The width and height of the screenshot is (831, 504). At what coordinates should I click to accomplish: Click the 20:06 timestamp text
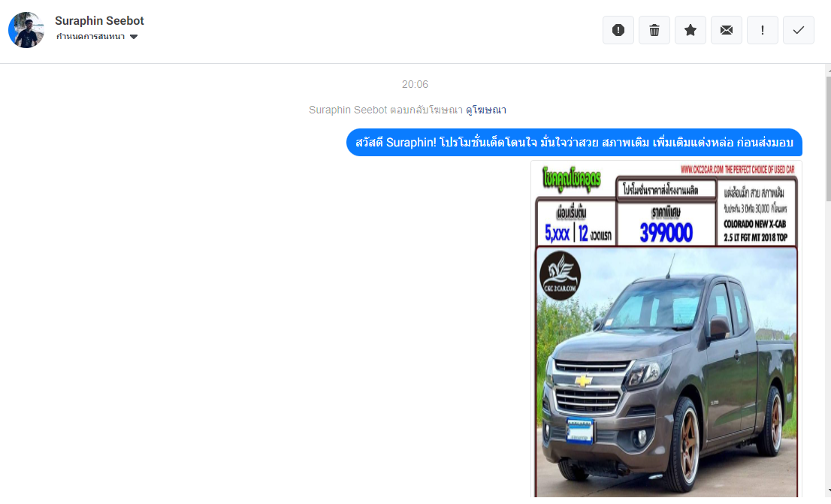[415, 84]
